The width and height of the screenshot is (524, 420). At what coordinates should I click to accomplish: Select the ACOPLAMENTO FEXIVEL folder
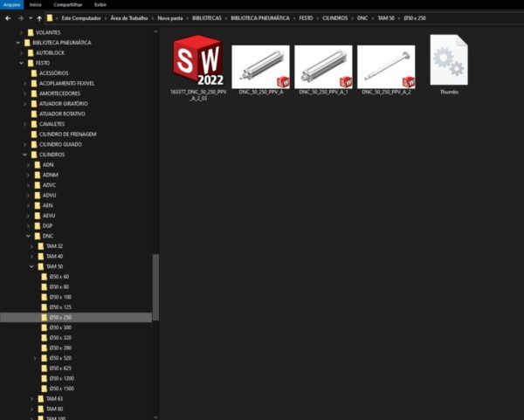pos(63,83)
